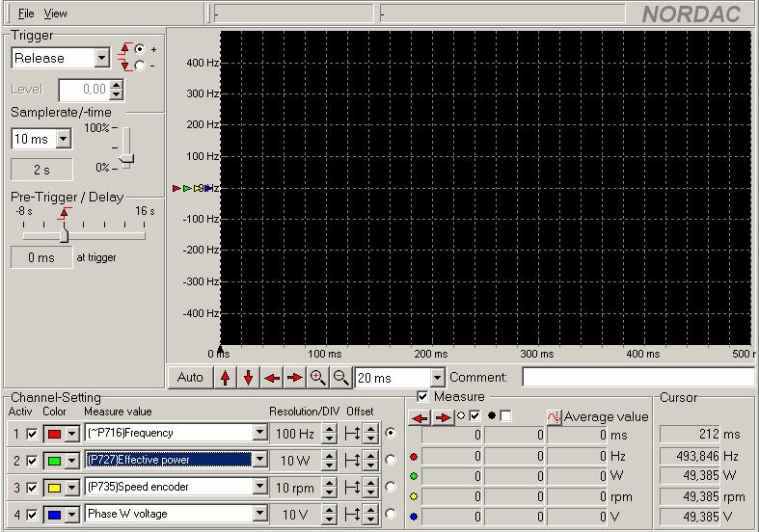Toggle channel 3 Activ checkbox
Viewport: 759px width, 532px height.
(x=32, y=488)
